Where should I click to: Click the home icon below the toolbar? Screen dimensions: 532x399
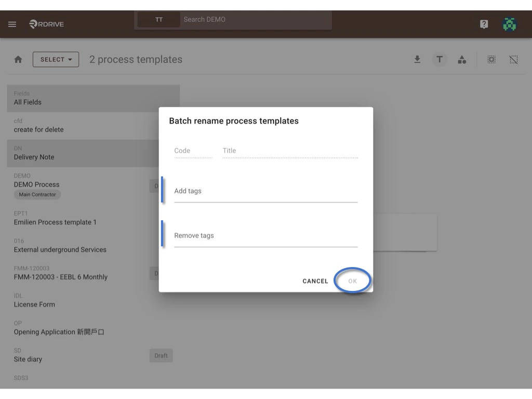pyautogui.click(x=18, y=59)
